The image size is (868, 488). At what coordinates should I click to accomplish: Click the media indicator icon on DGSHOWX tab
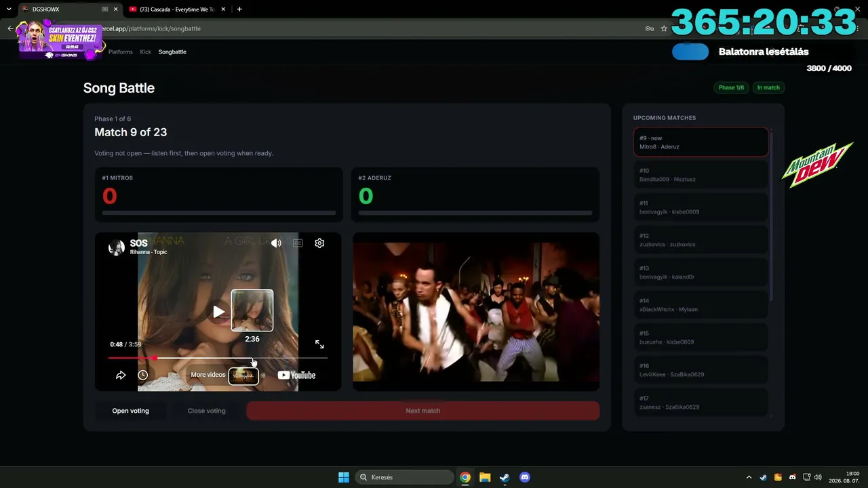[105, 9]
